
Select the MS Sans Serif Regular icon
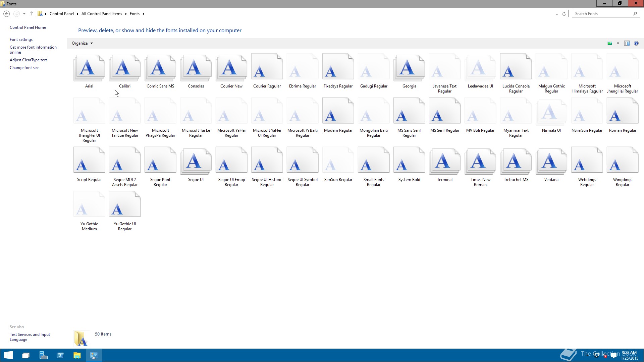click(x=409, y=111)
